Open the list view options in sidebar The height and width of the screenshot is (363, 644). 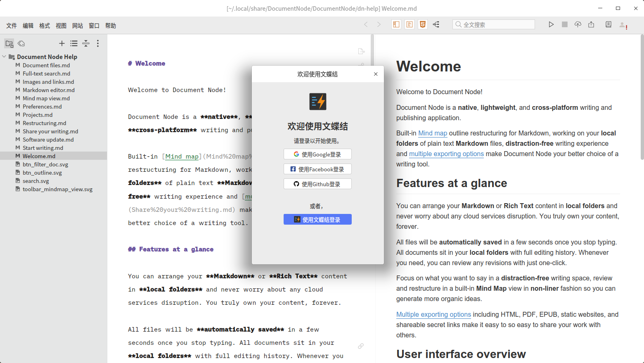pos(74,43)
